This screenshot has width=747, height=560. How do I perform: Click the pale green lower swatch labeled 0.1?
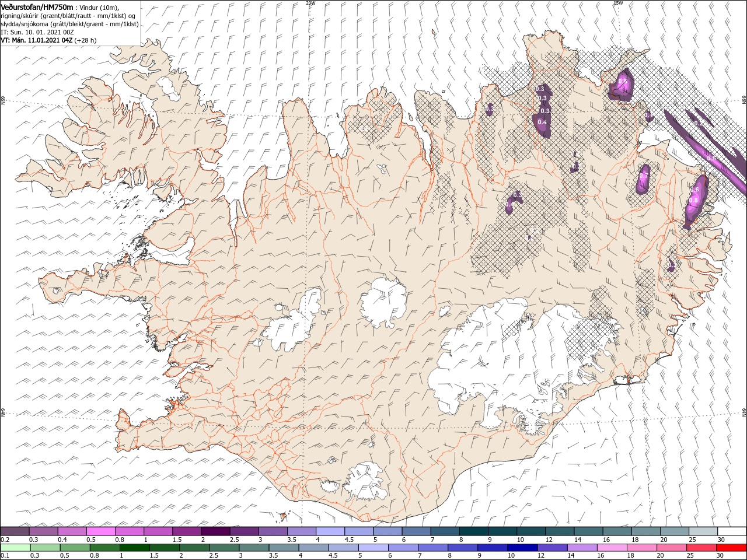click(16, 548)
